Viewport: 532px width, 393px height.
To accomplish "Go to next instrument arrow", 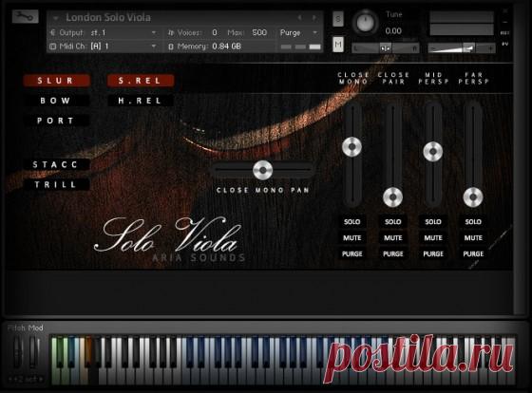I will (x=314, y=18).
